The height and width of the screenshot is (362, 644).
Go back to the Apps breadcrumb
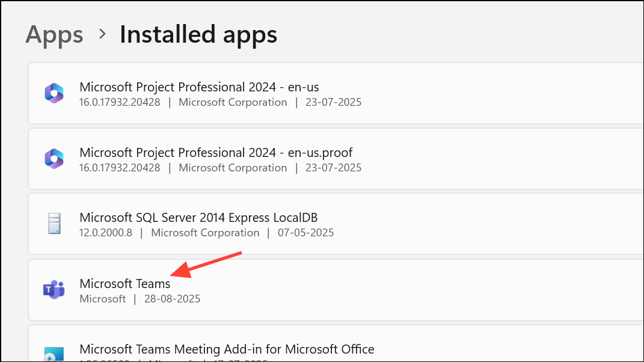[54, 34]
